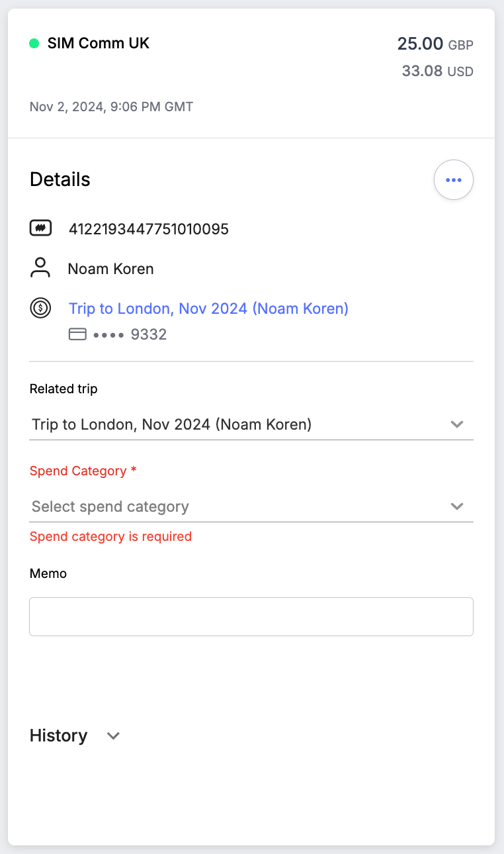Click the transaction number 4122193447751010095

[x=149, y=229]
